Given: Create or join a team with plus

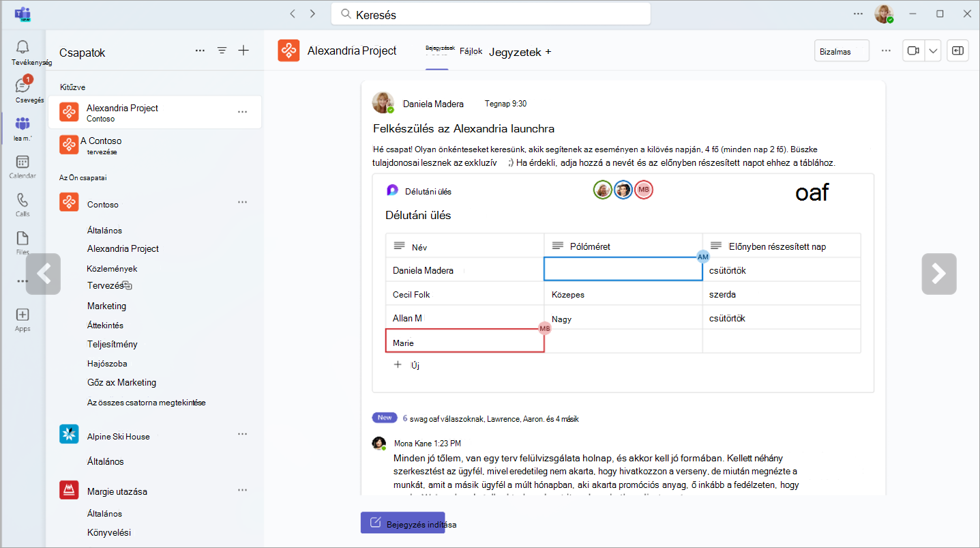Looking at the screenshot, I should click(x=243, y=51).
